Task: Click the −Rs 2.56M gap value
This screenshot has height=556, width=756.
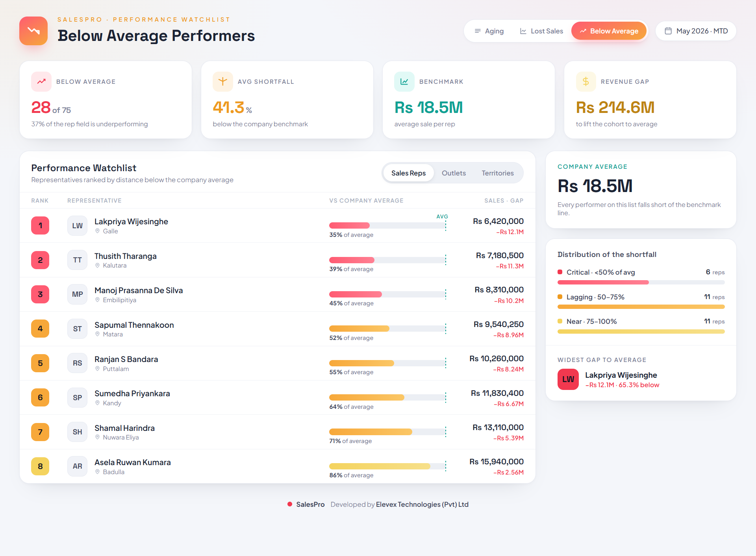Action: [x=508, y=473]
